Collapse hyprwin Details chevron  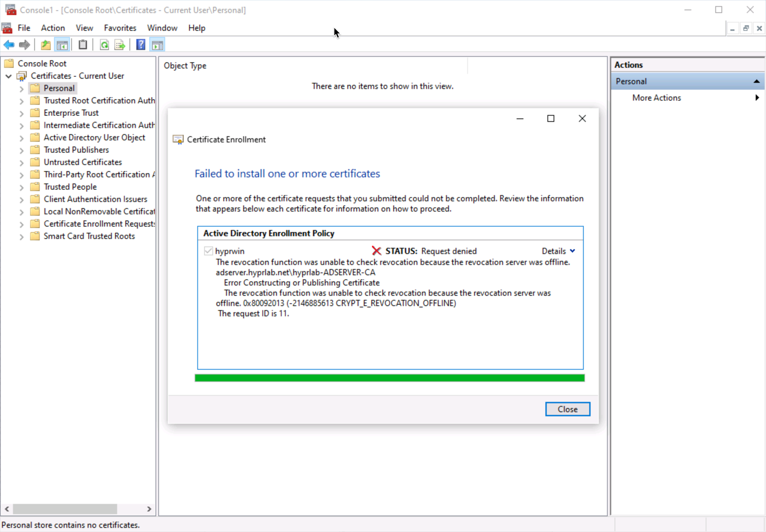click(x=573, y=251)
